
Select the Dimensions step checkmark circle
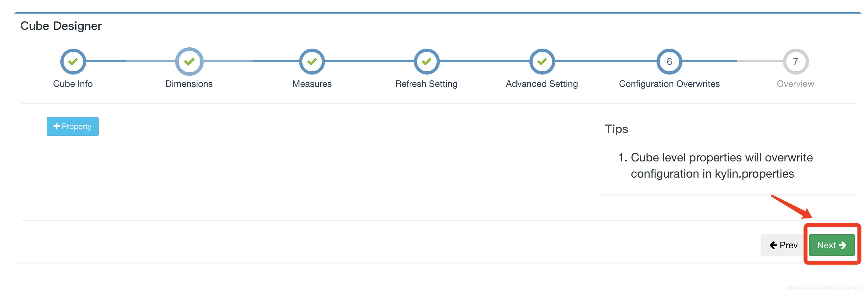coord(189,62)
